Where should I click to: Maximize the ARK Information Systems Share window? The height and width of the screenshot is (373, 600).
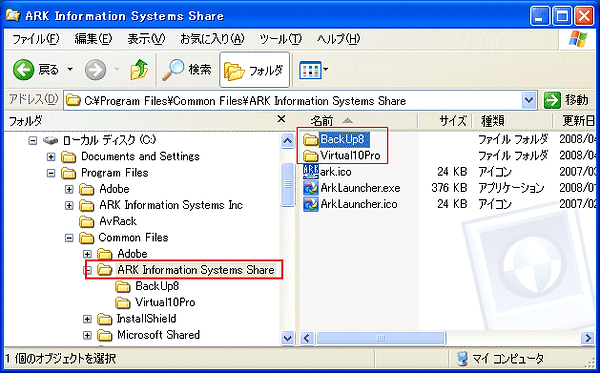[x=562, y=17]
